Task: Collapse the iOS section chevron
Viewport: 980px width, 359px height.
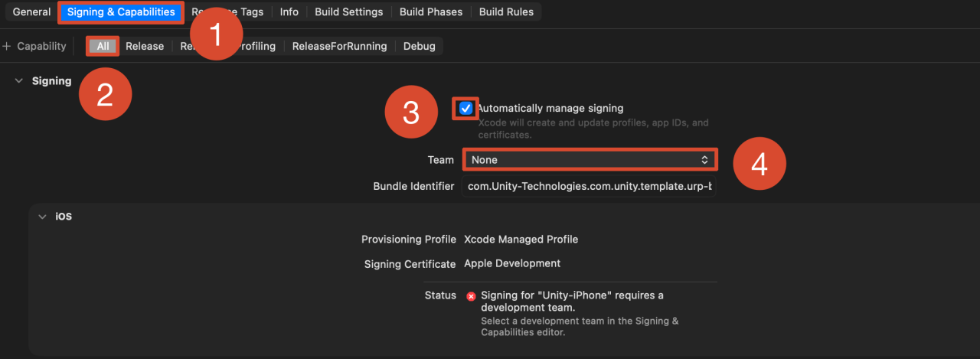Action: point(43,217)
